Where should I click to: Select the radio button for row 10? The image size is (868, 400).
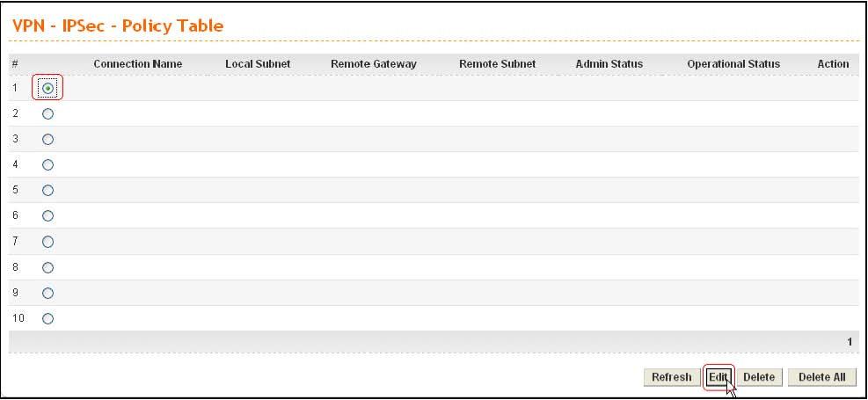point(48,318)
